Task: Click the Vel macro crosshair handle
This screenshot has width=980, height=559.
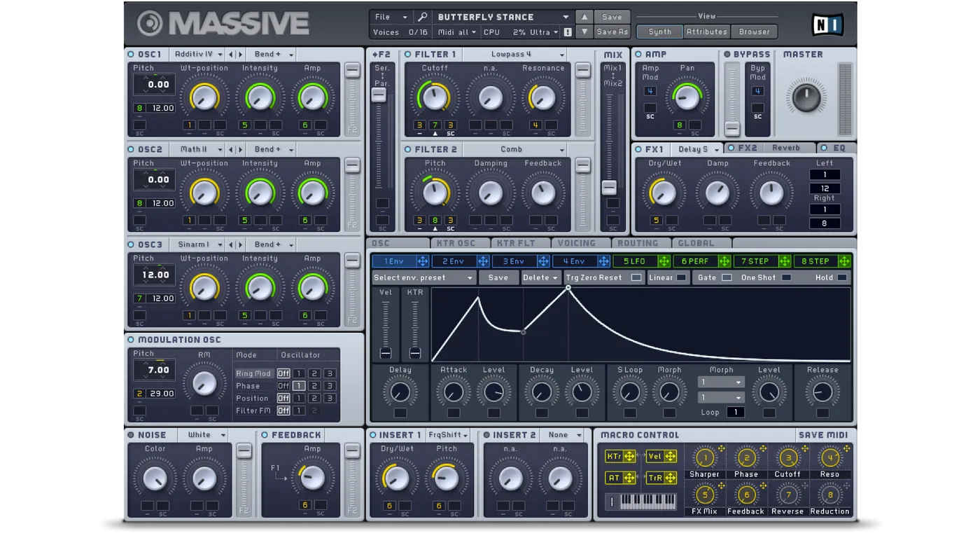Action: 670,457
